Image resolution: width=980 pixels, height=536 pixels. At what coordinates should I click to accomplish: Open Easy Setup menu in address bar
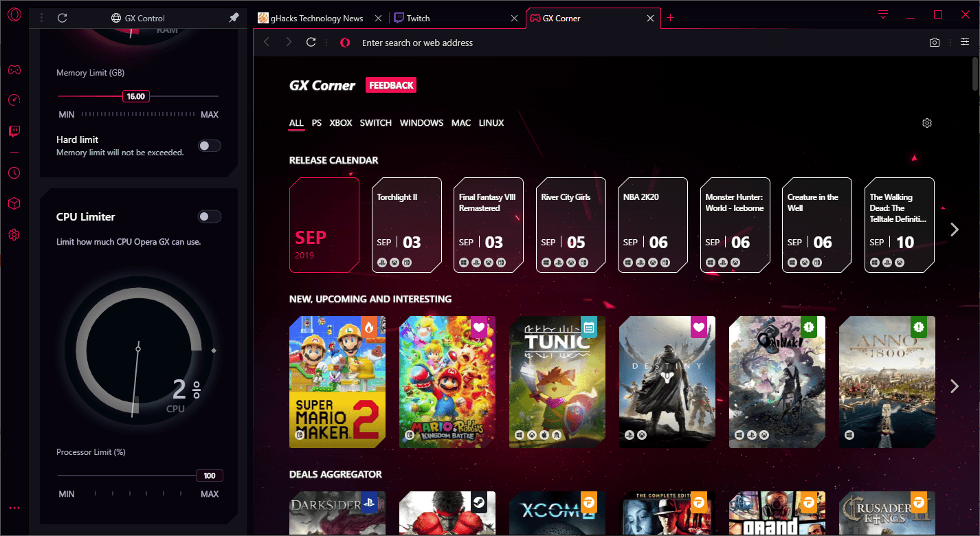(x=964, y=43)
